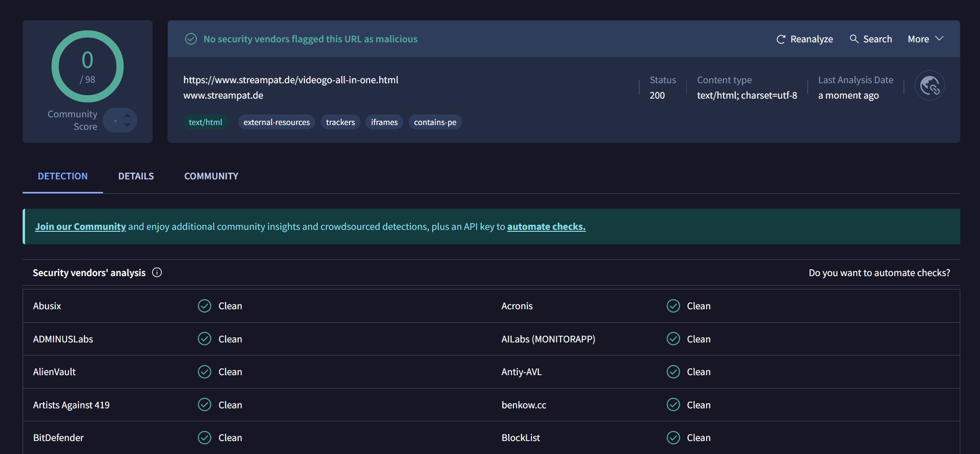Follow the Join our Community link
The height and width of the screenshot is (454, 980).
pos(80,227)
